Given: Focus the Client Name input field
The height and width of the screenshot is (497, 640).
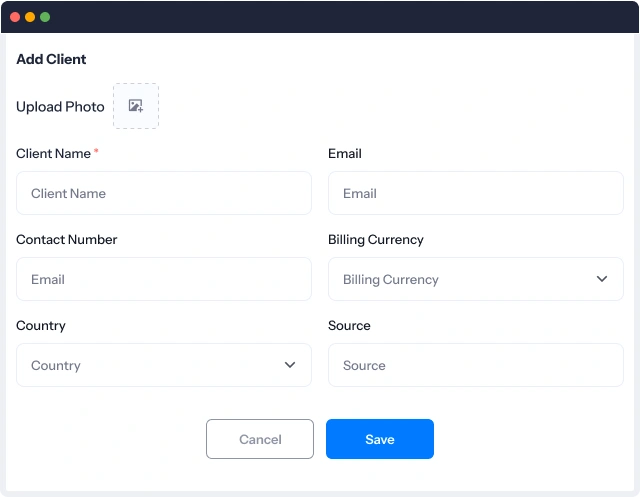Looking at the screenshot, I should click(x=164, y=193).
